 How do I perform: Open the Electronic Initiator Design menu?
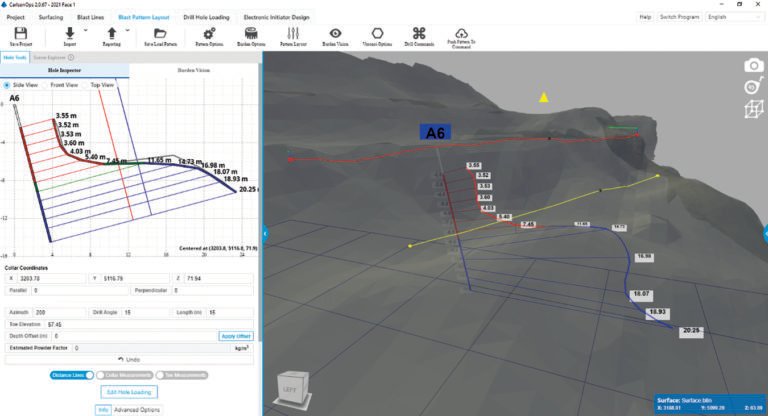[x=276, y=17]
